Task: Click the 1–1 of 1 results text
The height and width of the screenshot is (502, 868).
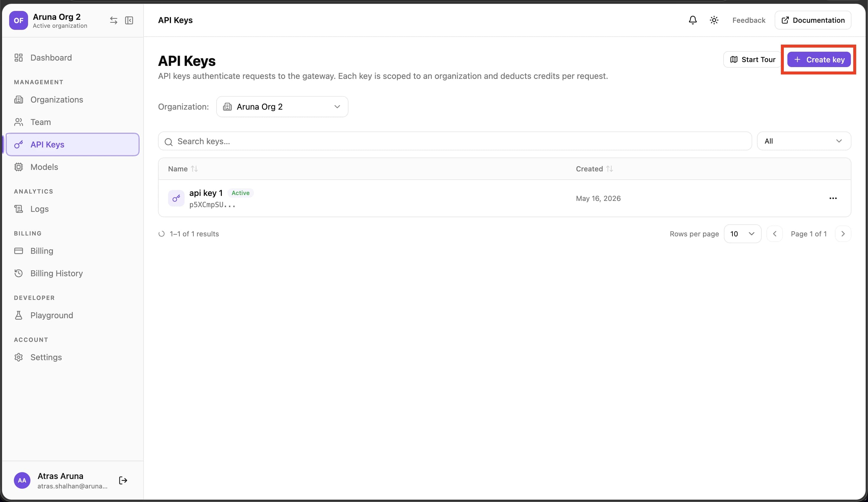Action: [x=194, y=234]
